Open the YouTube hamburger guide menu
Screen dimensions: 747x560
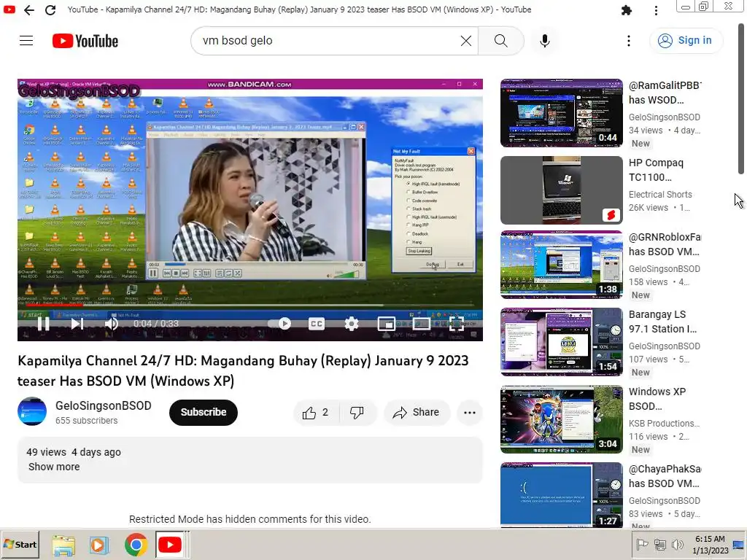[26, 41]
